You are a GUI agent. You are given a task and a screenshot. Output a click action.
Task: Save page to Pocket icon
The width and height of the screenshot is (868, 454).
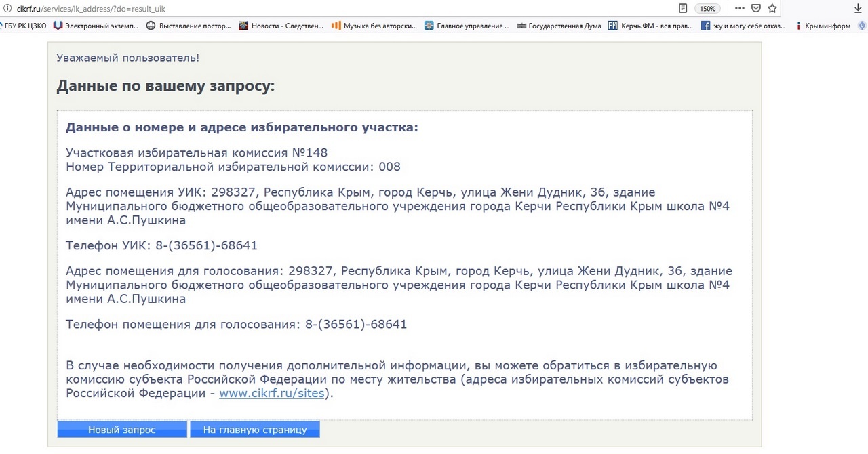click(756, 9)
